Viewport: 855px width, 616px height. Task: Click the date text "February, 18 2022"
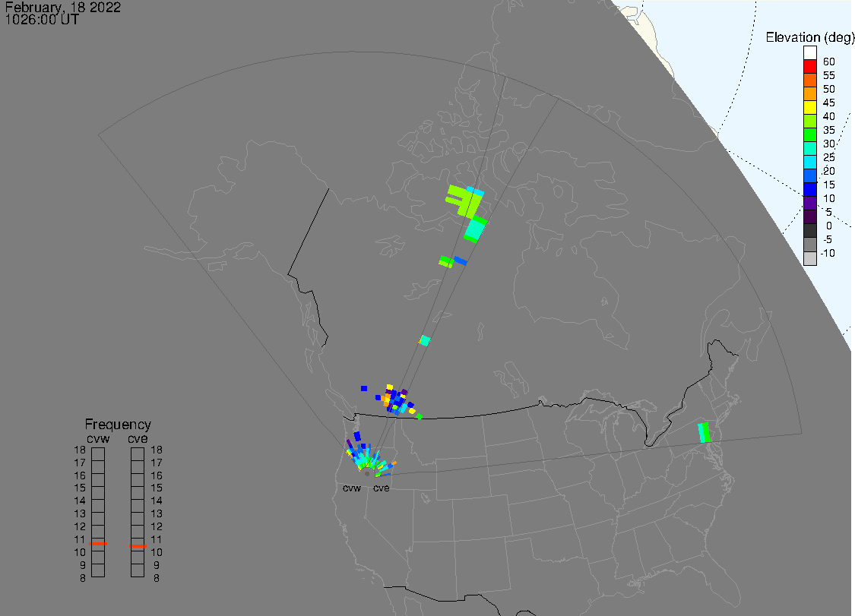pyautogui.click(x=62, y=8)
